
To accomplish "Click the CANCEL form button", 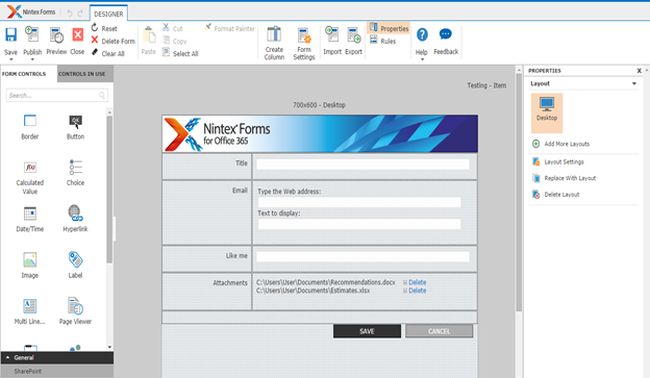I will coord(439,331).
